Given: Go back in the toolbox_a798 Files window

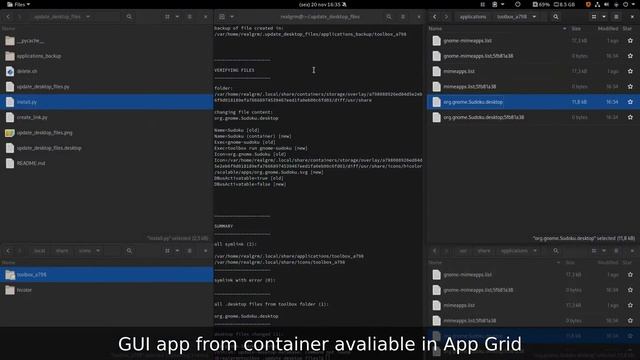Looking at the screenshot, I should coord(435,17).
